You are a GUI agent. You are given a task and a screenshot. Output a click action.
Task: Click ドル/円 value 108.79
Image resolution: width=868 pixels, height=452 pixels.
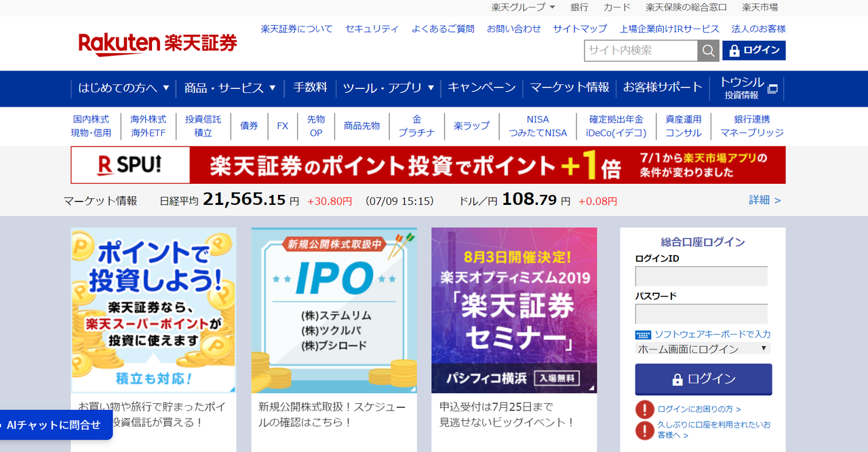click(x=530, y=200)
